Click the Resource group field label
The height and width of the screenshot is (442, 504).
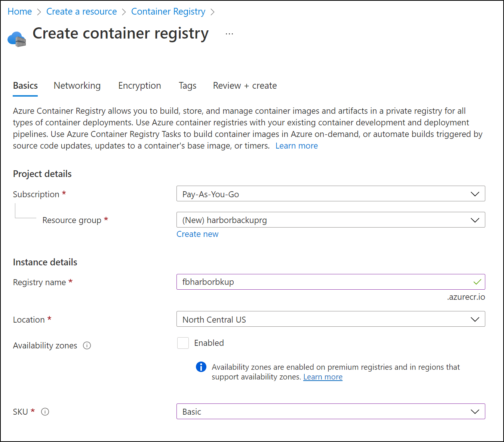72,220
